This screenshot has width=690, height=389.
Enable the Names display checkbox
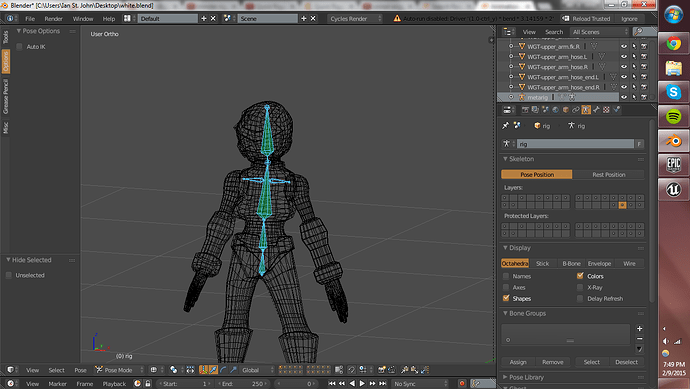click(506, 276)
